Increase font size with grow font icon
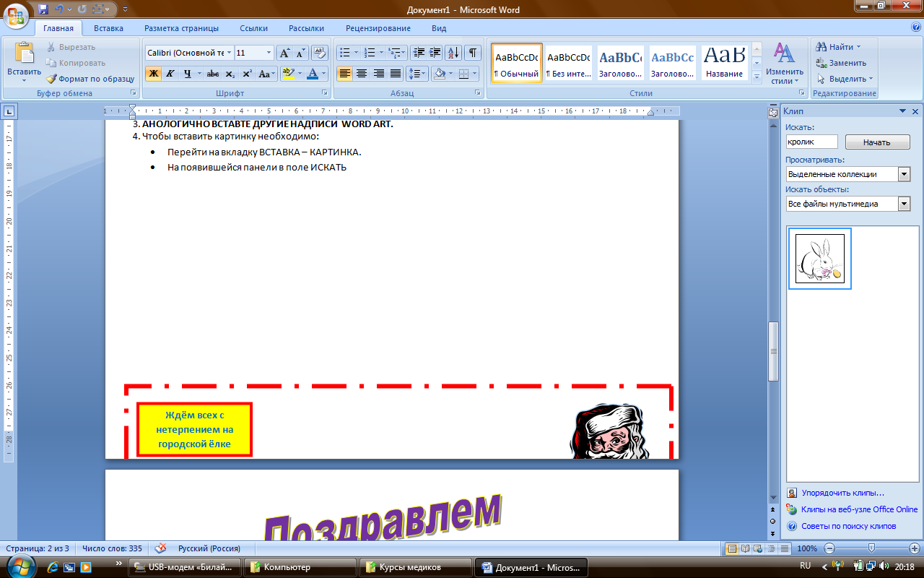 pos(284,53)
